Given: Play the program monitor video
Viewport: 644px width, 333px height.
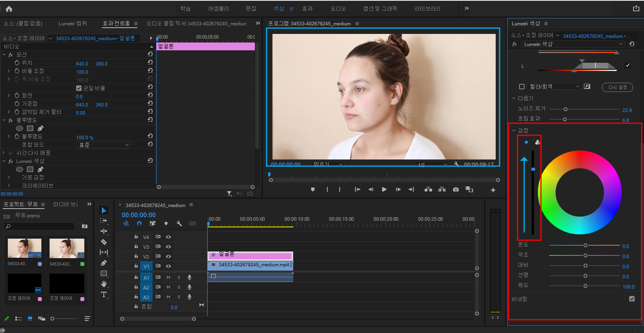Looking at the screenshot, I should pyautogui.click(x=384, y=190).
